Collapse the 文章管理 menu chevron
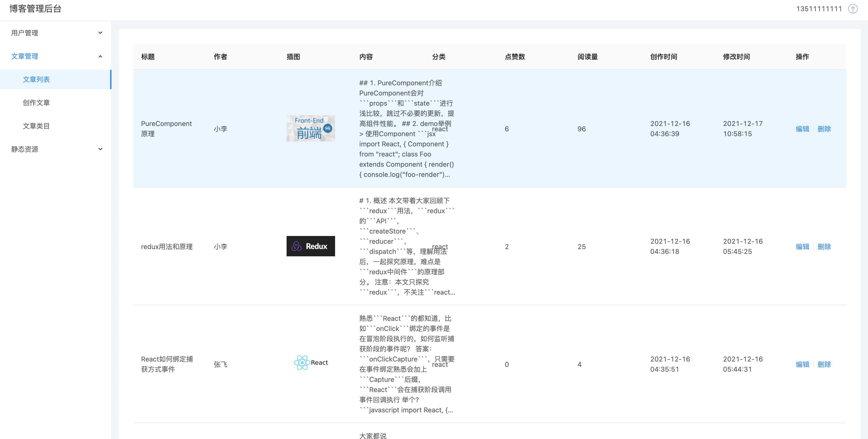The width and height of the screenshot is (868, 439). click(x=100, y=56)
